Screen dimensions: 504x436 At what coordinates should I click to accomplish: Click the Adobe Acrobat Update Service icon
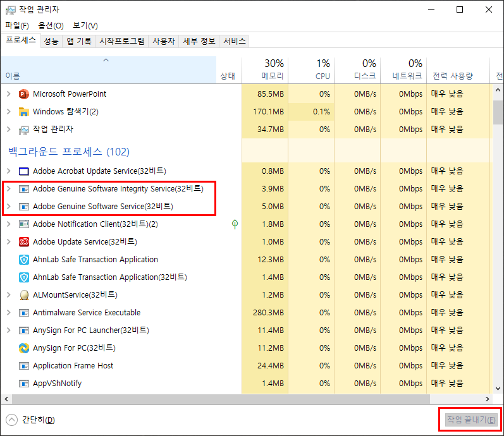(x=24, y=171)
